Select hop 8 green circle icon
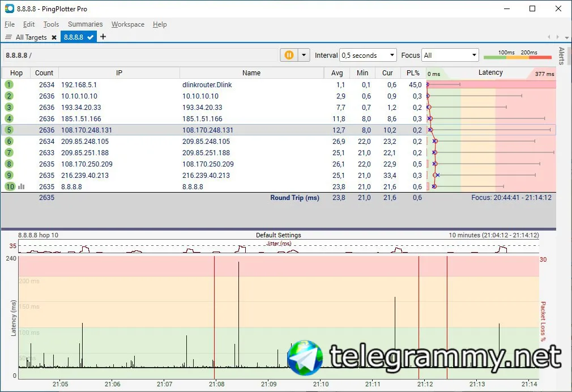Image resolution: width=572 pixels, height=392 pixels. click(x=9, y=164)
